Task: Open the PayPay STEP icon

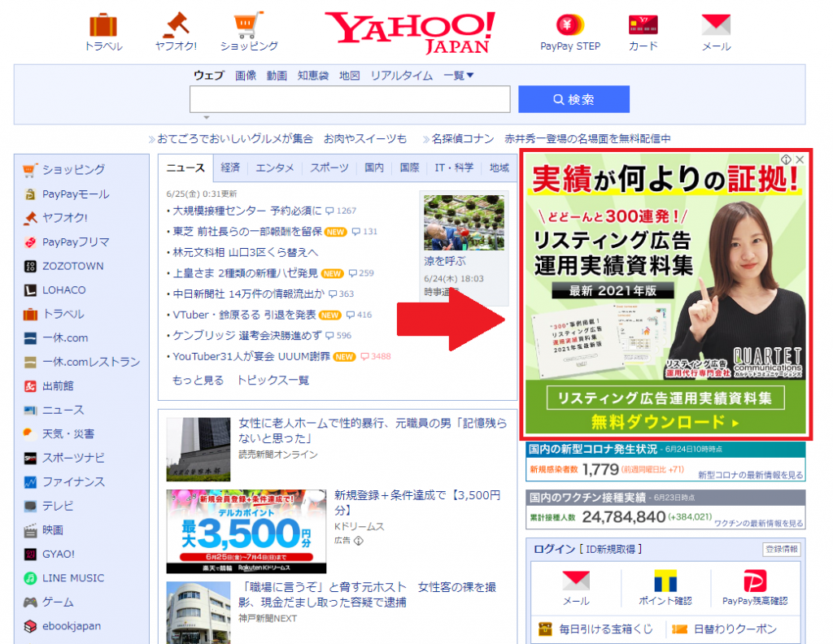Action: [570, 24]
